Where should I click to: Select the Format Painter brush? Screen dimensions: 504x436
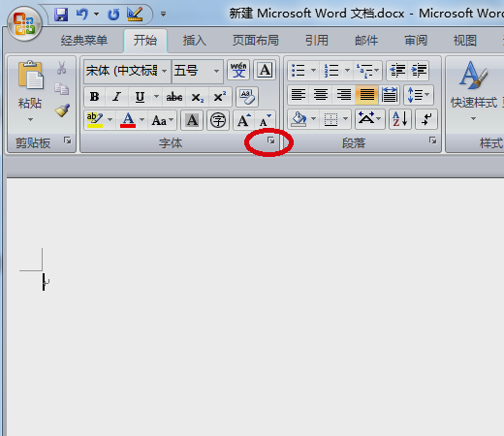[x=62, y=110]
